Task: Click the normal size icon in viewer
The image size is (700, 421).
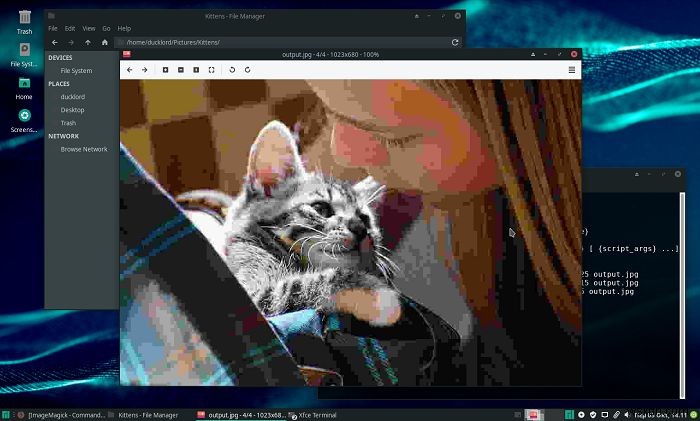Action: [x=196, y=70]
